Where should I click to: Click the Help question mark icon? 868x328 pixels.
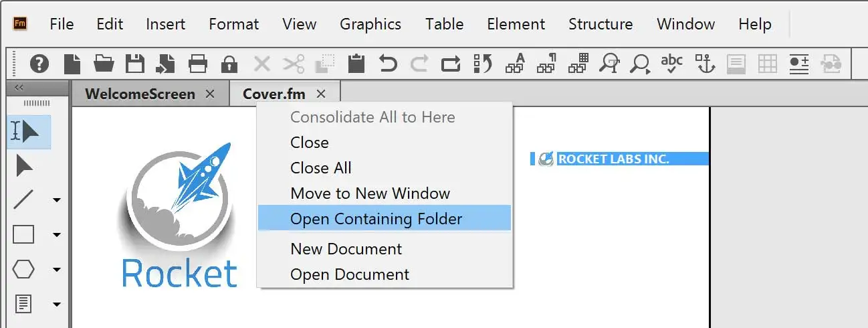tap(40, 64)
